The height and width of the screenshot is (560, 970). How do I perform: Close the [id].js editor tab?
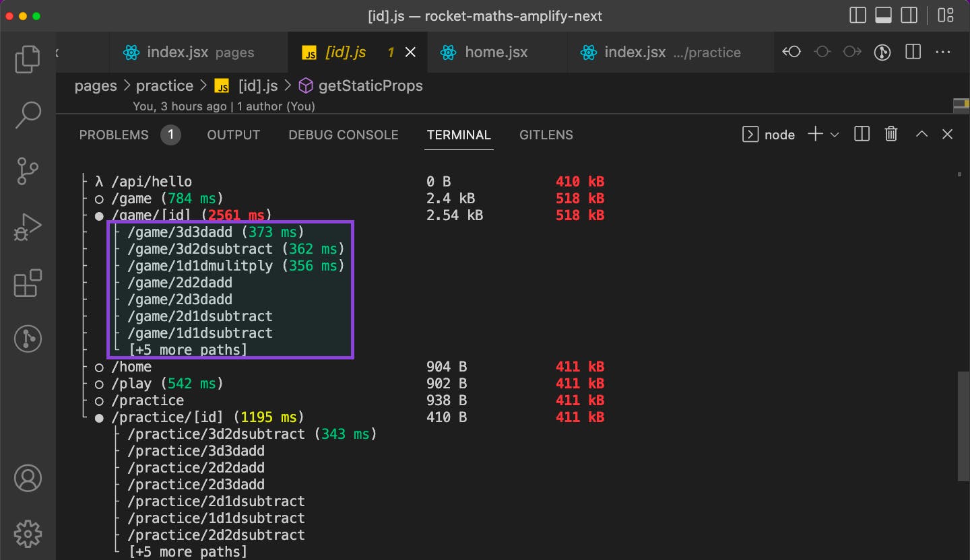tap(410, 52)
